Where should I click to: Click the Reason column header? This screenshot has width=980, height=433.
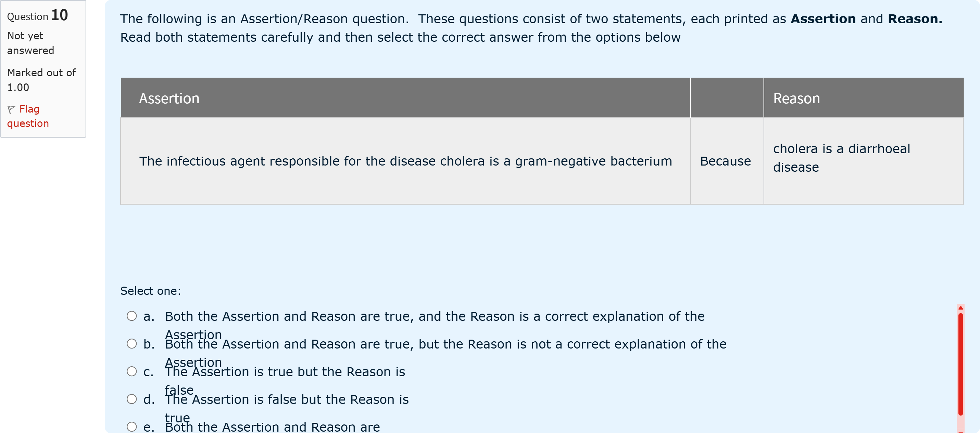click(x=864, y=98)
